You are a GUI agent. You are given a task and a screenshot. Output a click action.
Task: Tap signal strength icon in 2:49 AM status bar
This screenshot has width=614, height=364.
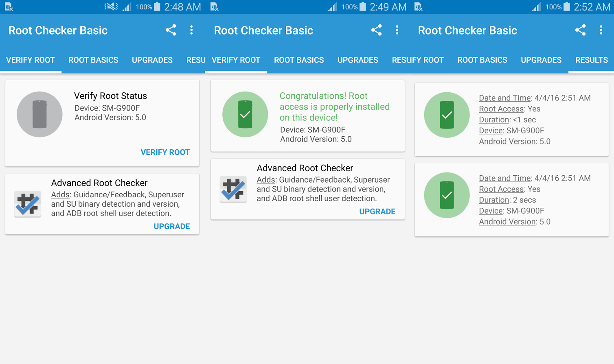coord(333,7)
